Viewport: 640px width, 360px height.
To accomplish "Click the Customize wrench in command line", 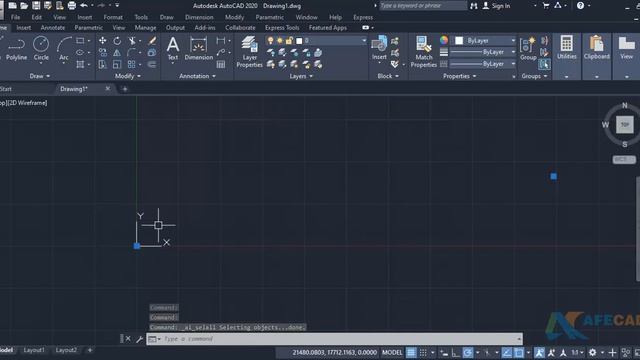I will 139,339.
